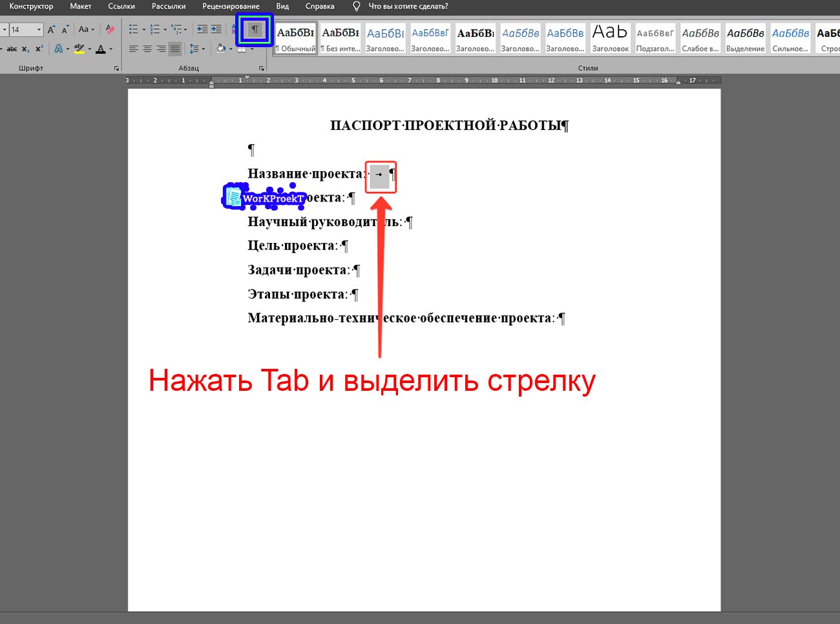Toggle bulleted list formatting

(x=133, y=28)
